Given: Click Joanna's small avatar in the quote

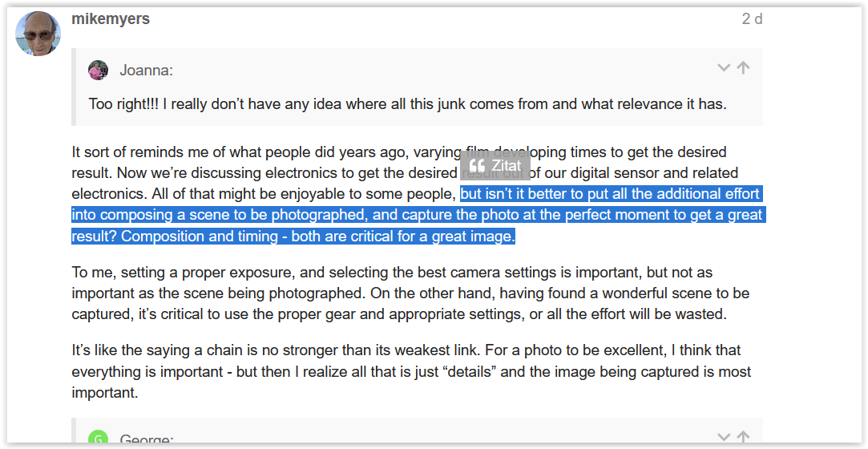Looking at the screenshot, I should [98, 71].
